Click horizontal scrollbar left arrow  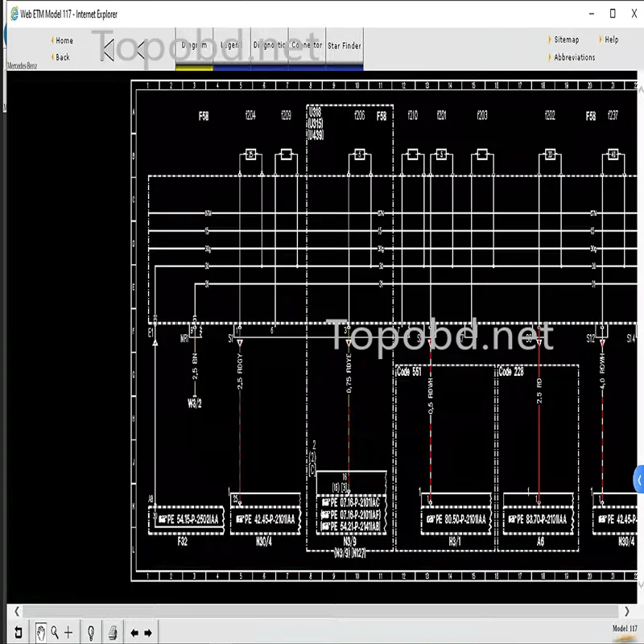[x=16, y=611]
